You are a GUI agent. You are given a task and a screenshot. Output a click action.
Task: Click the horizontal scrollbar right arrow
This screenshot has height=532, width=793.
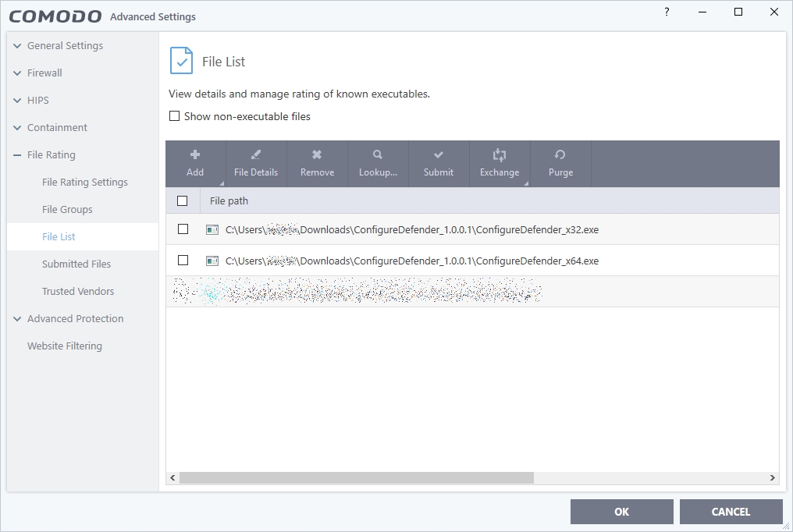tap(773, 477)
